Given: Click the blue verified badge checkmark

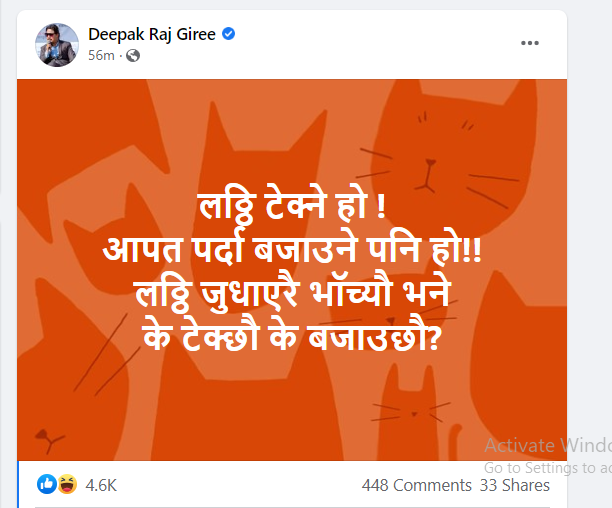Looking at the screenshot, I should coord(229,35).
